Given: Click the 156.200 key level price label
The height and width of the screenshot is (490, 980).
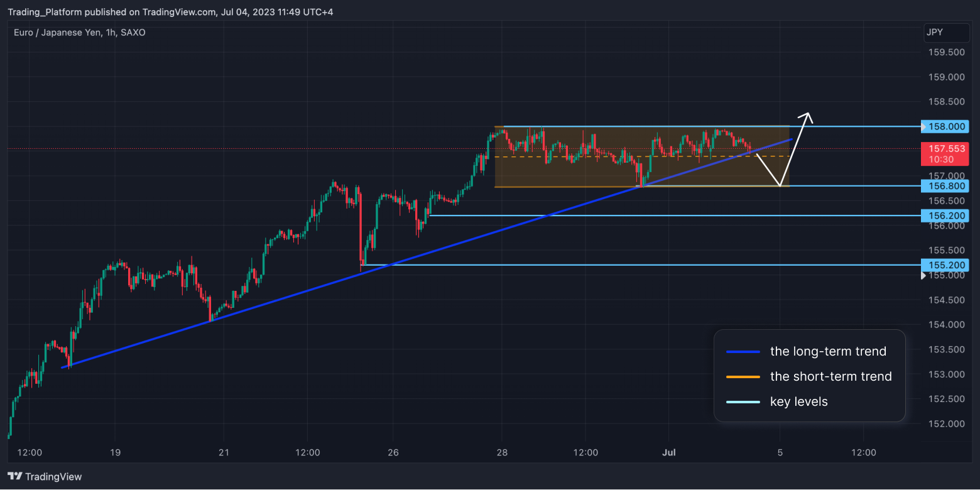Looking at the screenshot, I should [945, 215].
